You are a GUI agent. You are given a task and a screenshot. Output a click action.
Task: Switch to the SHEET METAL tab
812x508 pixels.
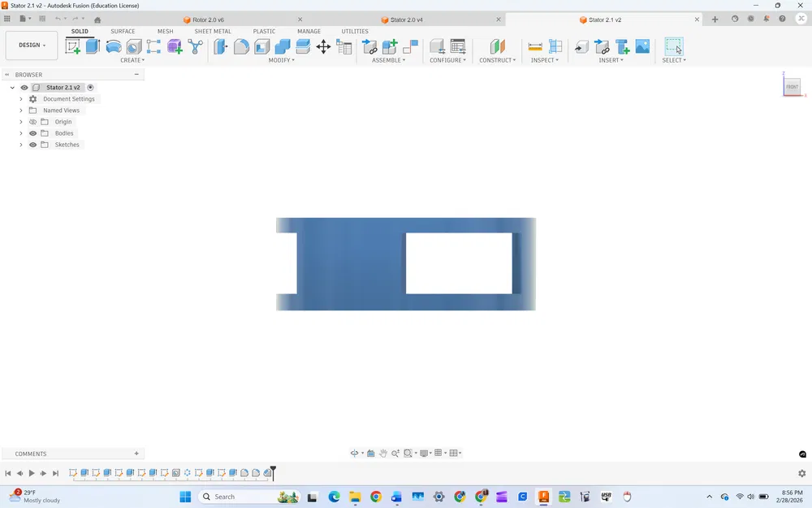[x=212, y=31]
